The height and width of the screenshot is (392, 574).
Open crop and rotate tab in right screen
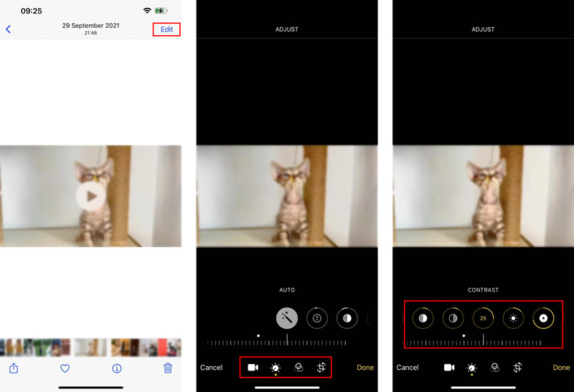click(517, 367)
